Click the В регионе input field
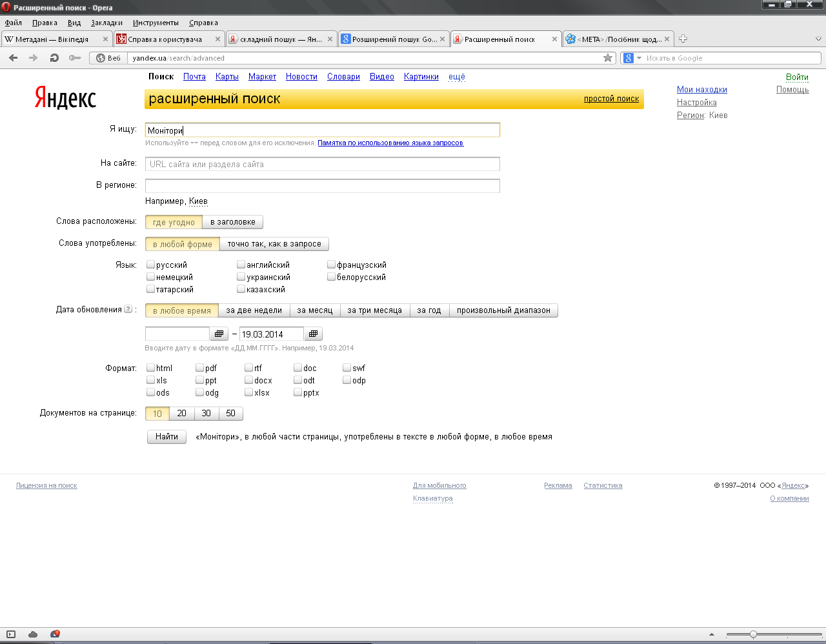The image size is (826, 644). pos(323,186)
